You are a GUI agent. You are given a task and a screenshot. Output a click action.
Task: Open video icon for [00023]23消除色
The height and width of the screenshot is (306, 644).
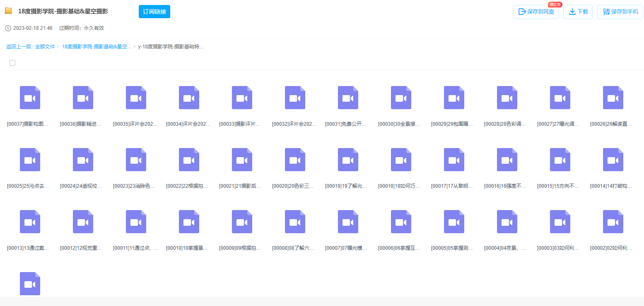click(x=136, y=160)
